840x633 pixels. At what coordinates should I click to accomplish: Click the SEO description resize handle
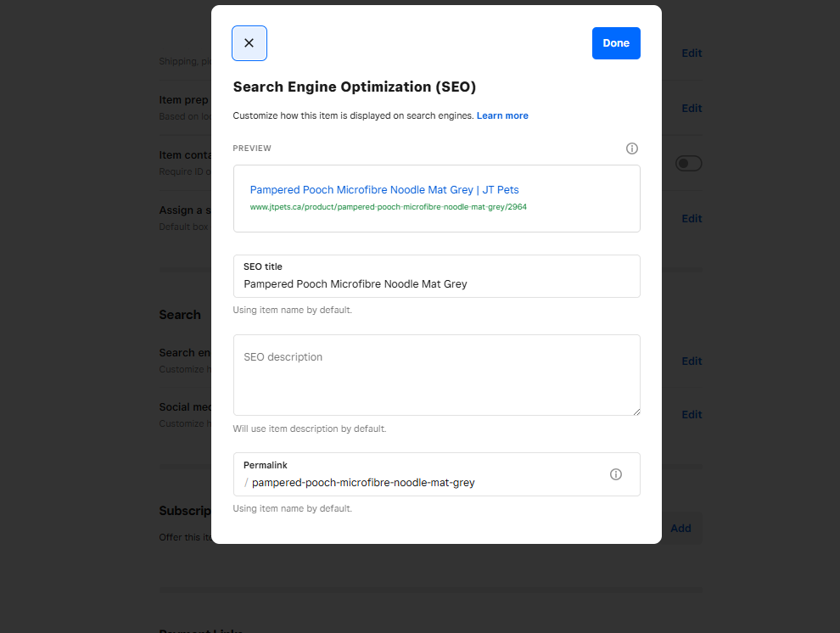pyautogui.click(x=636, y=411)
